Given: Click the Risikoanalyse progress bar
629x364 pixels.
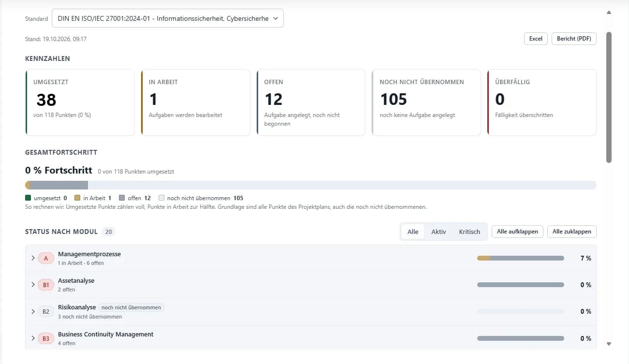Looking at the screenshot, I should [x=521, y=311].
